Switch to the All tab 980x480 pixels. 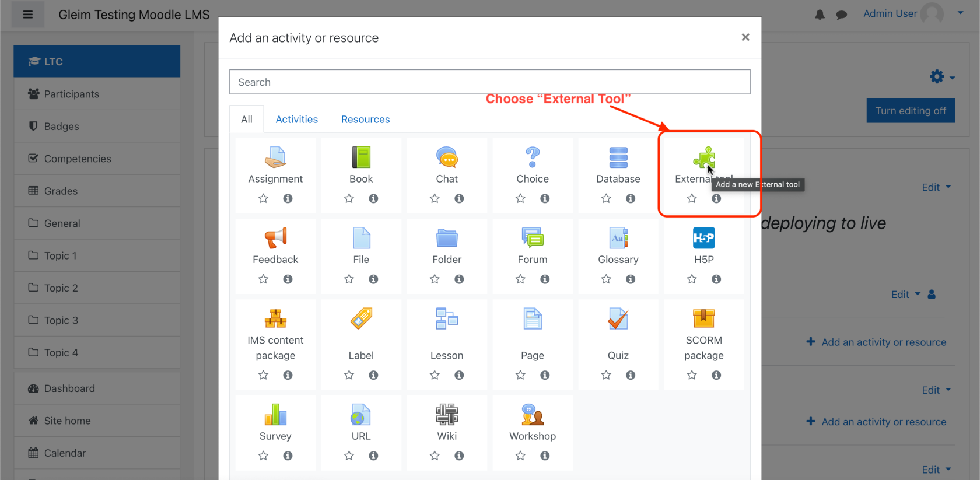tap(247, 119)
